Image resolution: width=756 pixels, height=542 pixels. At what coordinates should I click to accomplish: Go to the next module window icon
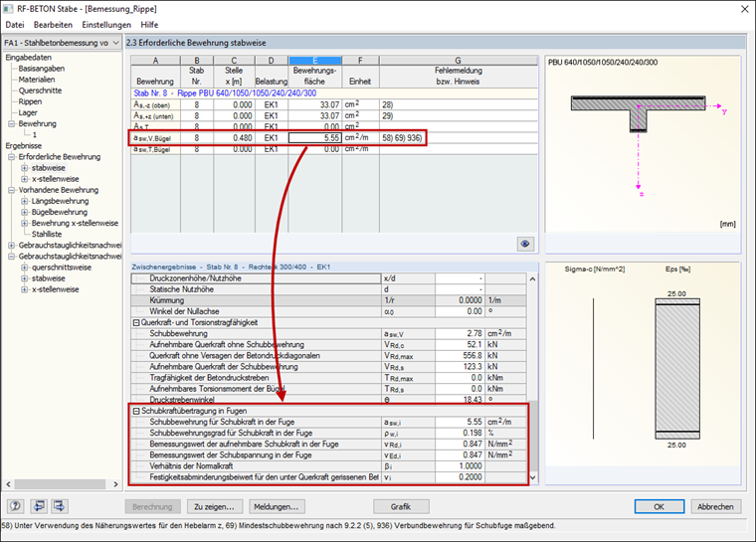60,506
